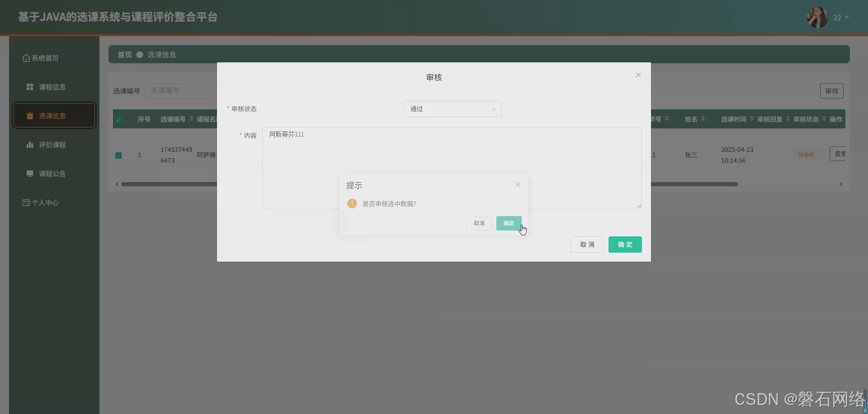Screen dimensions: 868x414
Task: Uncheck the checkbox on row 1
Action: tap(118, 155)
